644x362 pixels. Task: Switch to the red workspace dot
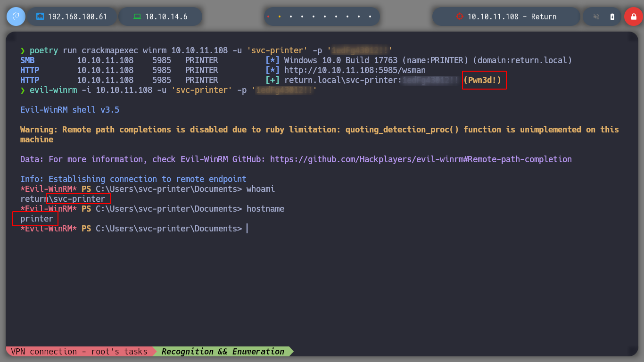[268, 16]
